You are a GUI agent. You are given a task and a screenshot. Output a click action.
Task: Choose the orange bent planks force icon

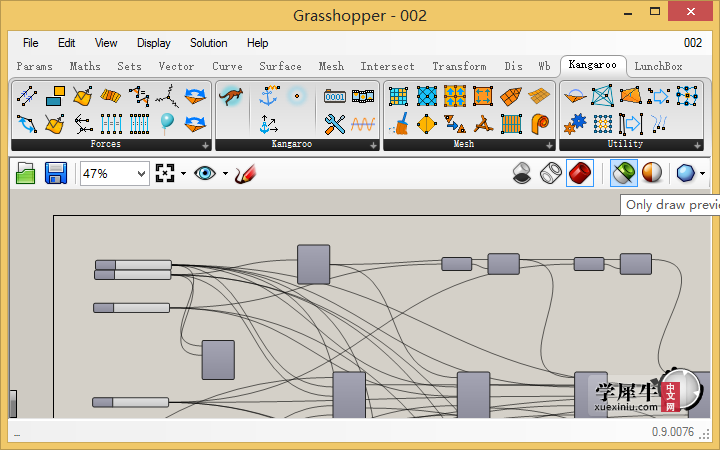111,96
